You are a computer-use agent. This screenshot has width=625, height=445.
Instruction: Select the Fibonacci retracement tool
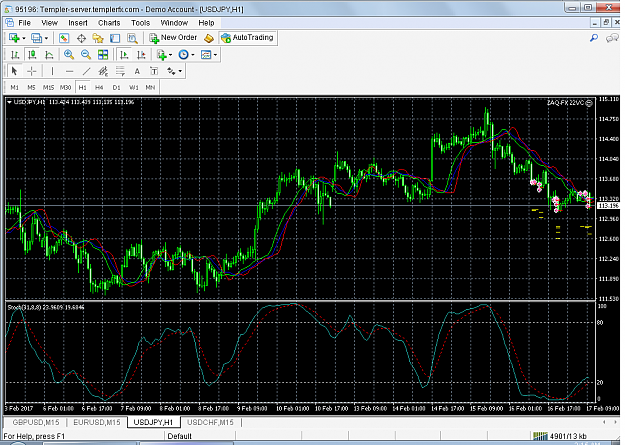120,71
